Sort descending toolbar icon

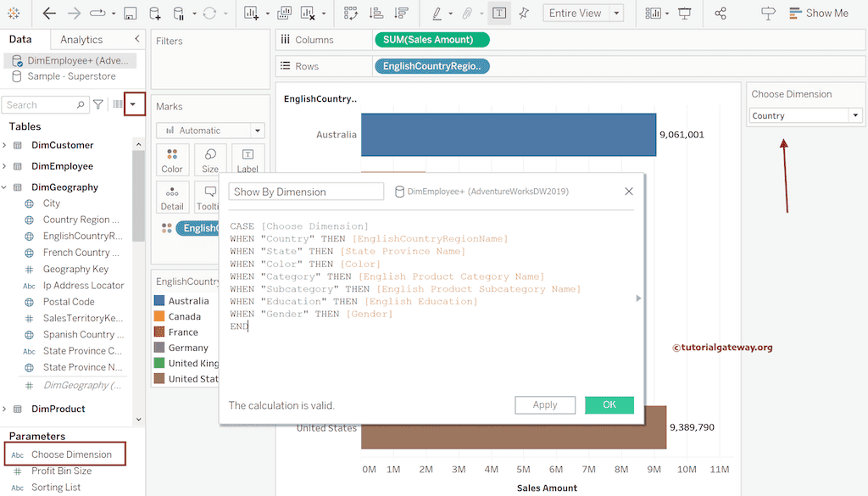(x=401, y=14)
